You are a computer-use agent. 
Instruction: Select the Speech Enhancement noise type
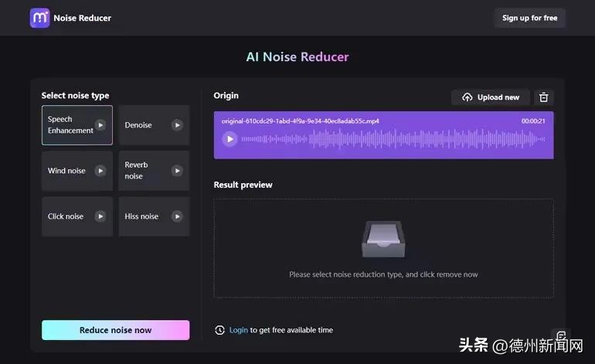tap(69, 125)
